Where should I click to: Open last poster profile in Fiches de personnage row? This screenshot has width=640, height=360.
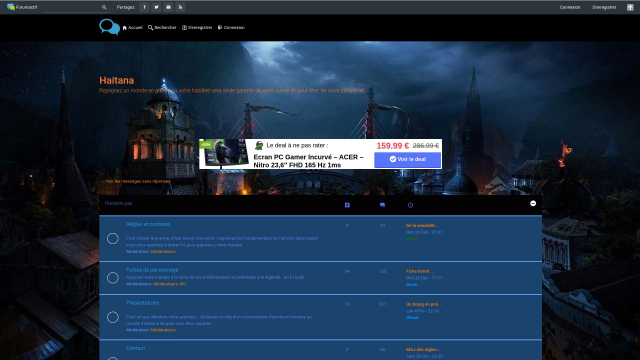412,284
